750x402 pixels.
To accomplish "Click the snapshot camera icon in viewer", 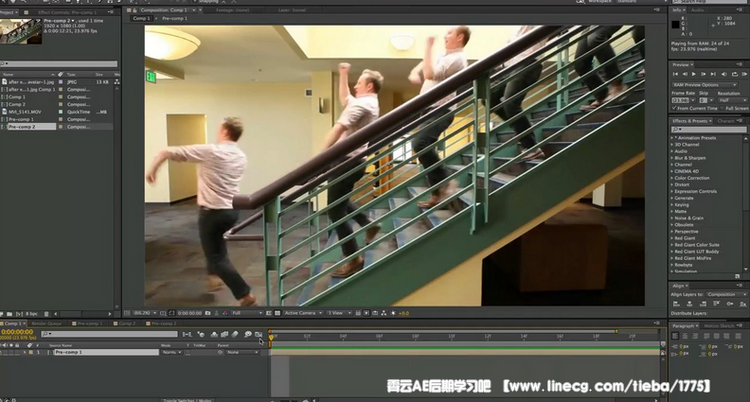I will (x=208, y=313).
